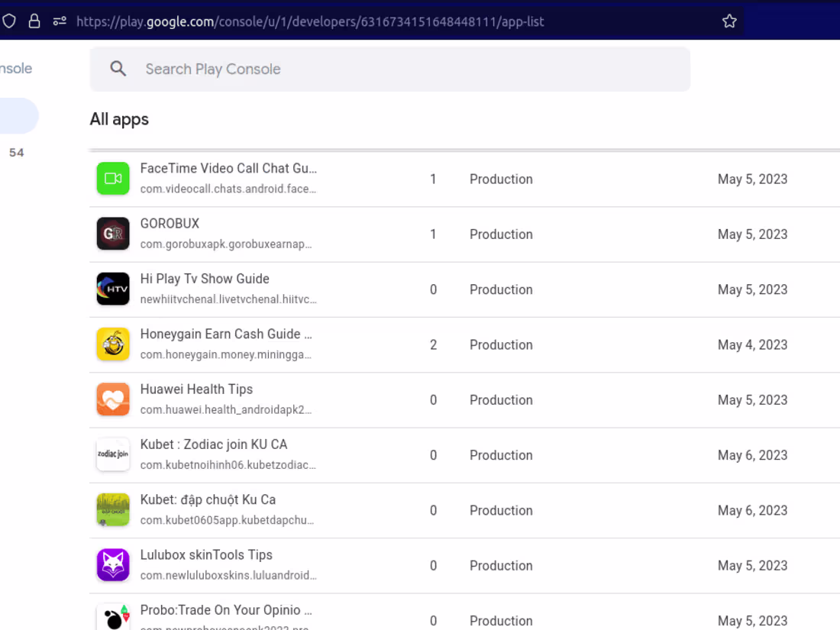Image resolution: width=840 pixels, height=630 pixels.
Task: Select the Lulubox skinTools fox icon
Action: (x=113, y=564)
